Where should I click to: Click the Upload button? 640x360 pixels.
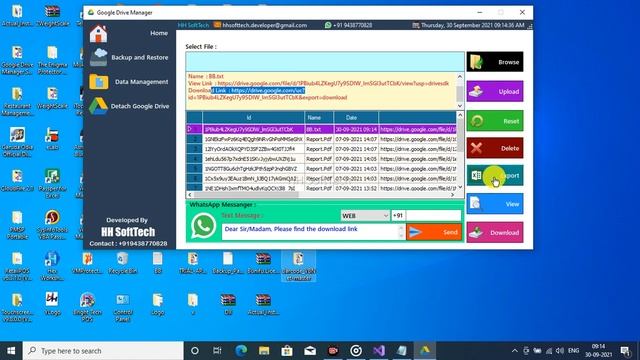[495, 91]
